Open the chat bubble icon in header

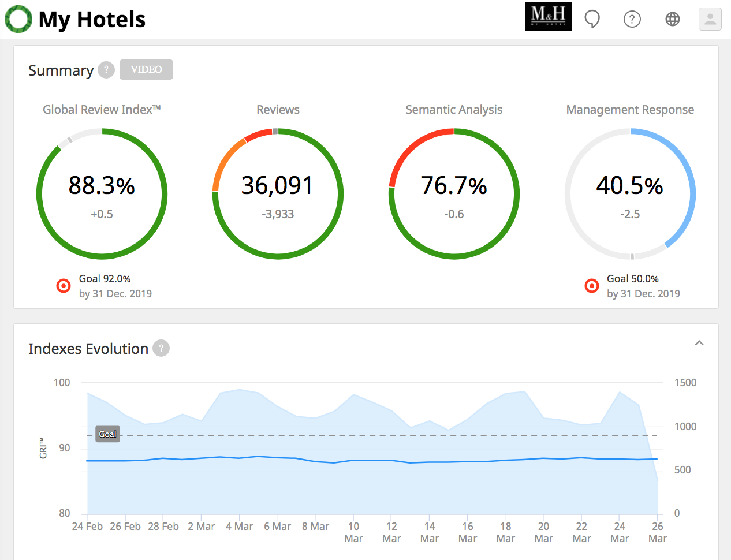[x=592, y=19]
